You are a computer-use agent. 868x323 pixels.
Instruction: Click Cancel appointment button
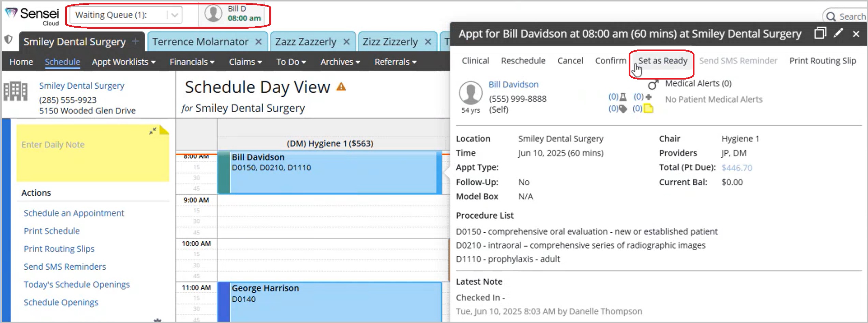570,61
